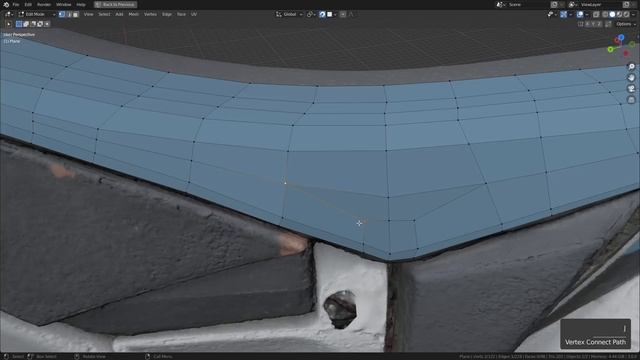The height and width of the screenshot is (360, 640).
Task: Enable edge select mode
Action: [69, 14]
